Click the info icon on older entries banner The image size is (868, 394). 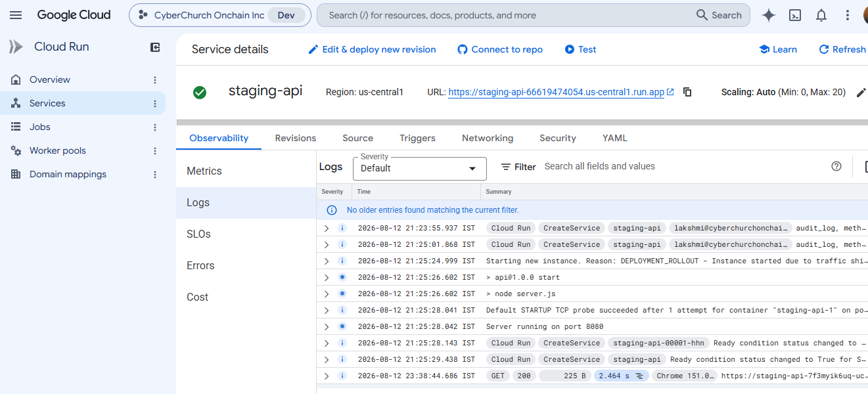(x=332, y=210)
